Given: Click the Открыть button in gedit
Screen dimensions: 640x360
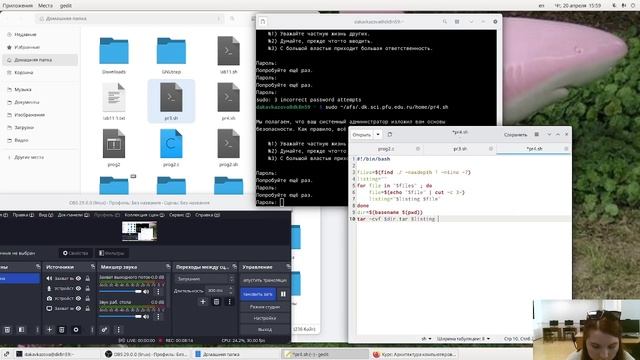Looking at the screenshot, I should tap(362, 134).
